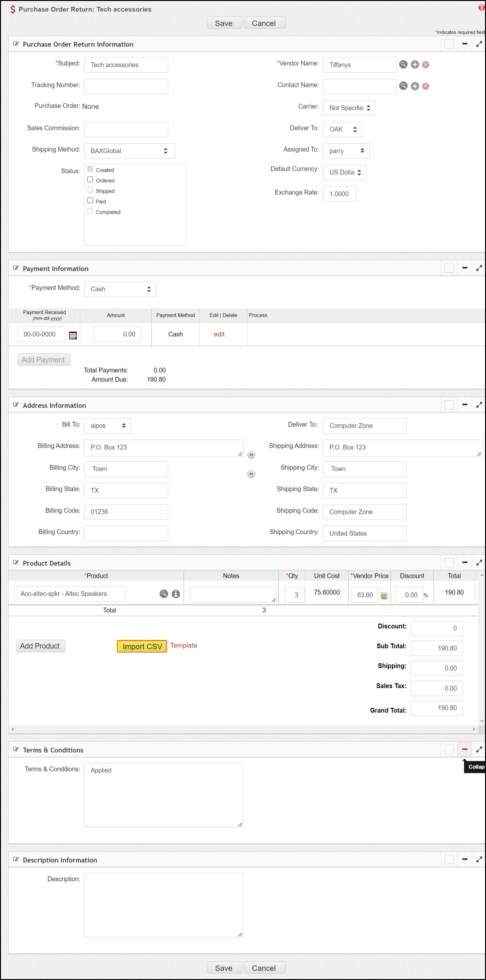Viewport: 486px width, 980px height.
Task: Tick the Payment Information header checkbox
Action: tap(449, 268)
